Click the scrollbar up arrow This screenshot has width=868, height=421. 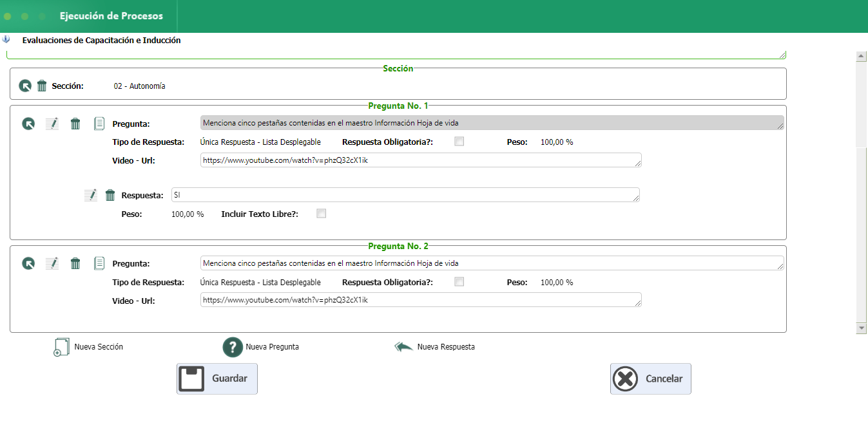coord(861,57)
